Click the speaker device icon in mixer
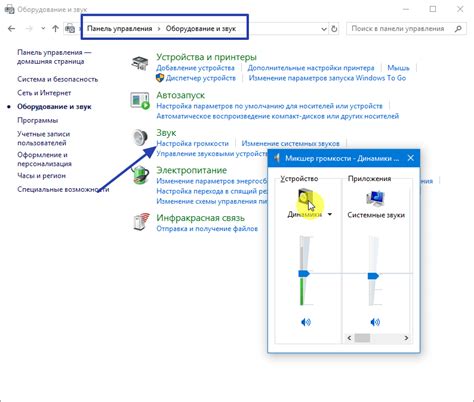 coord(306,198)
